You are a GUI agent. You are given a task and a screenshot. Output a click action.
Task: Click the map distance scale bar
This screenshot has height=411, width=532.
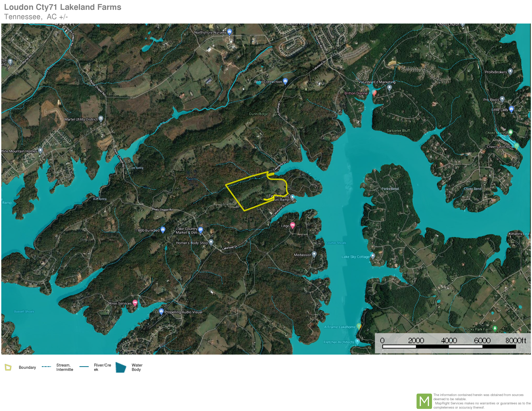point(449,346)
